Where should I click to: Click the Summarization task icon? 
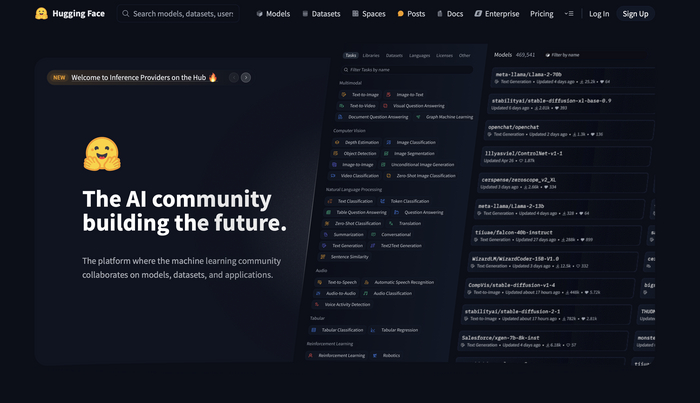point(325,234)
